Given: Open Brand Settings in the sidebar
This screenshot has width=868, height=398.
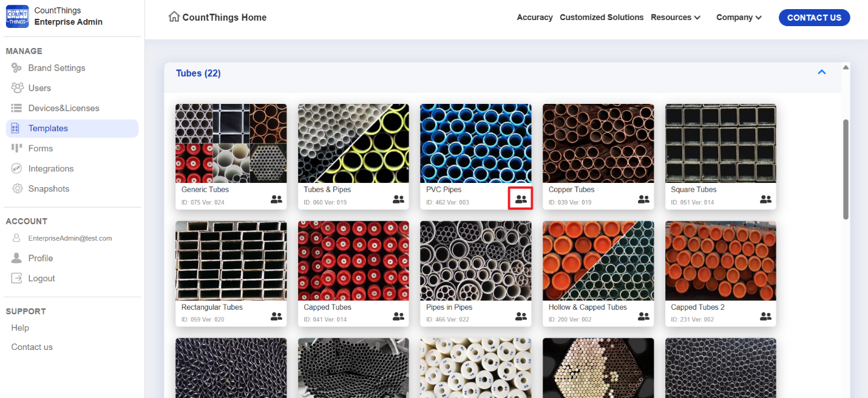Looking at the screenshot, I should tap(56, 68).
